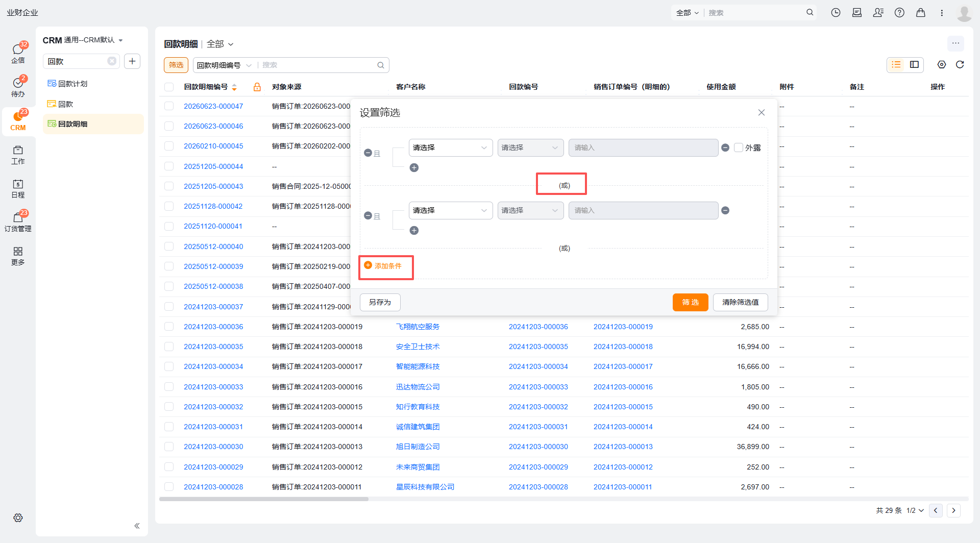Screen dimensions: 980x543
Task: Click the 清除筛选值 button
Action: point(740,302)
